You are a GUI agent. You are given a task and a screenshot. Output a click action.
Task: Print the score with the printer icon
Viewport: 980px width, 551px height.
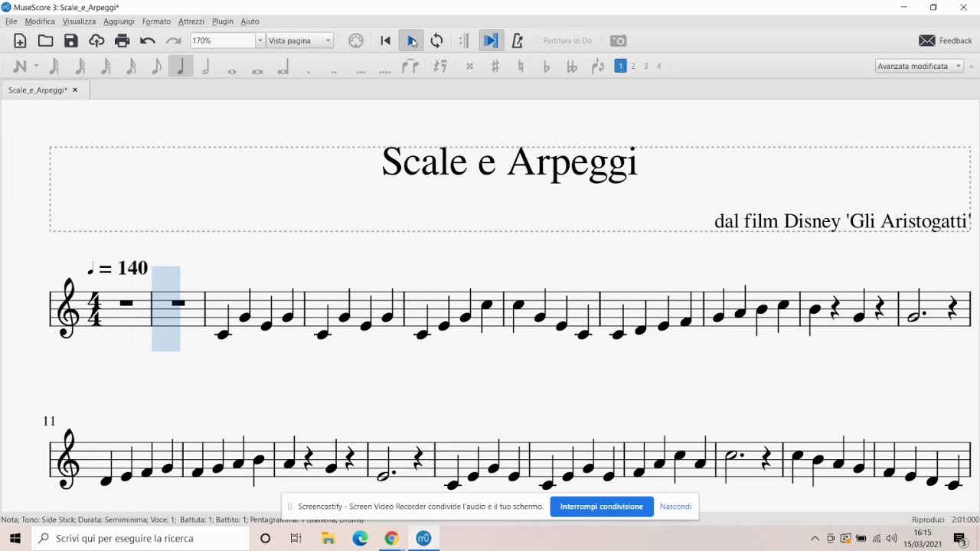point(122,41)
